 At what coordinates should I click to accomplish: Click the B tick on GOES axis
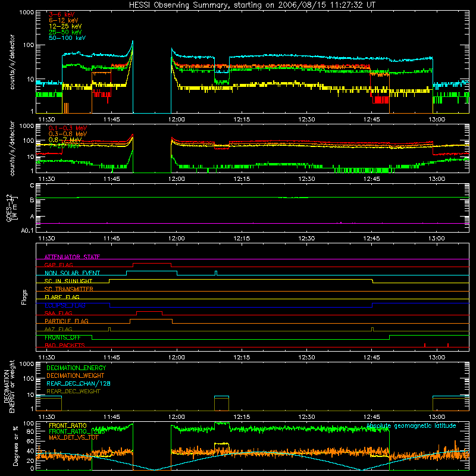32,200
